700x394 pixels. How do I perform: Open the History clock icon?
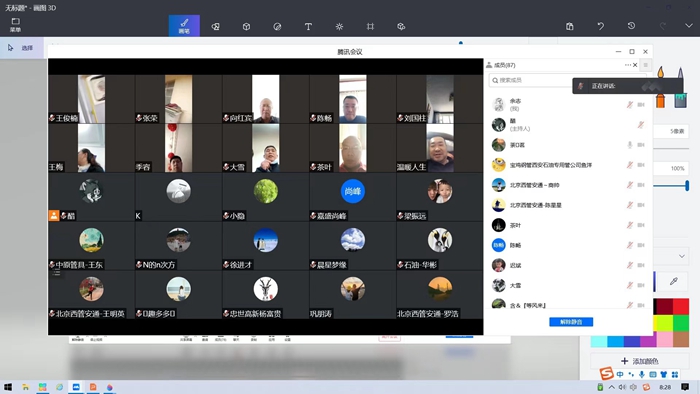coord(631,26)
